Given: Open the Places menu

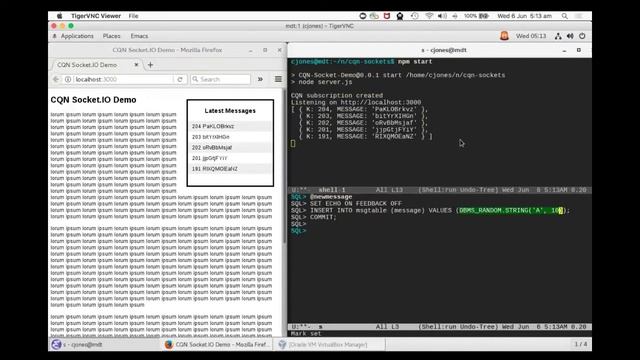Looking at the screenshot, I should point(111,36).
